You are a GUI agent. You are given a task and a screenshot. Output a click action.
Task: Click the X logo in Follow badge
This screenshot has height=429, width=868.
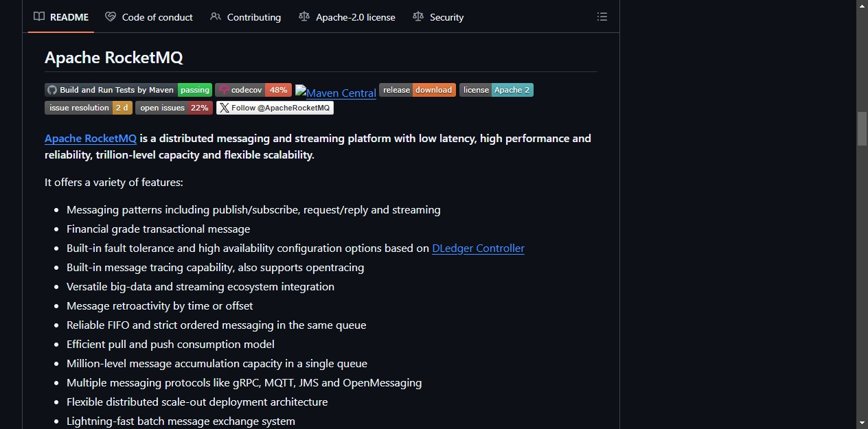click(224, 108)
